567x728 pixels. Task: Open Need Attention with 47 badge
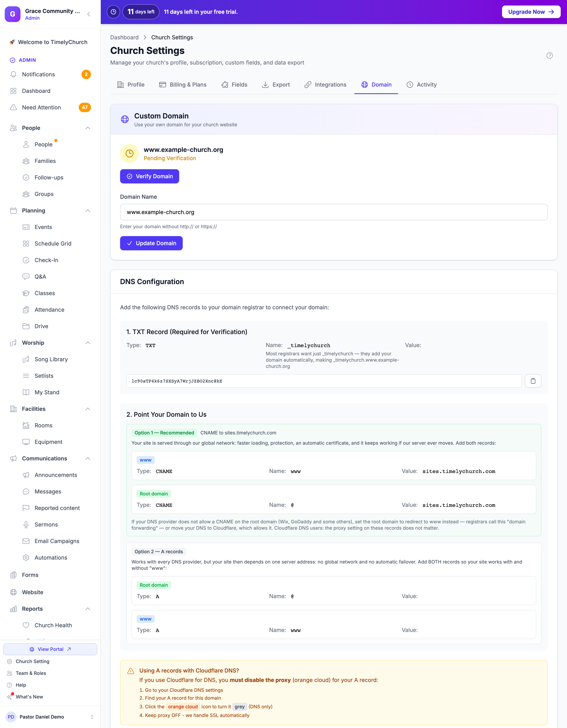coord(50,107)
